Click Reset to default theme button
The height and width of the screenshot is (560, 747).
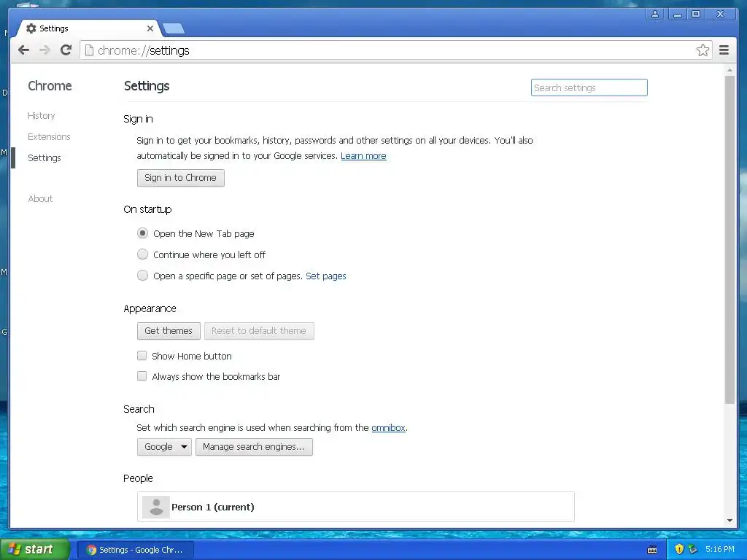[259, 331]
